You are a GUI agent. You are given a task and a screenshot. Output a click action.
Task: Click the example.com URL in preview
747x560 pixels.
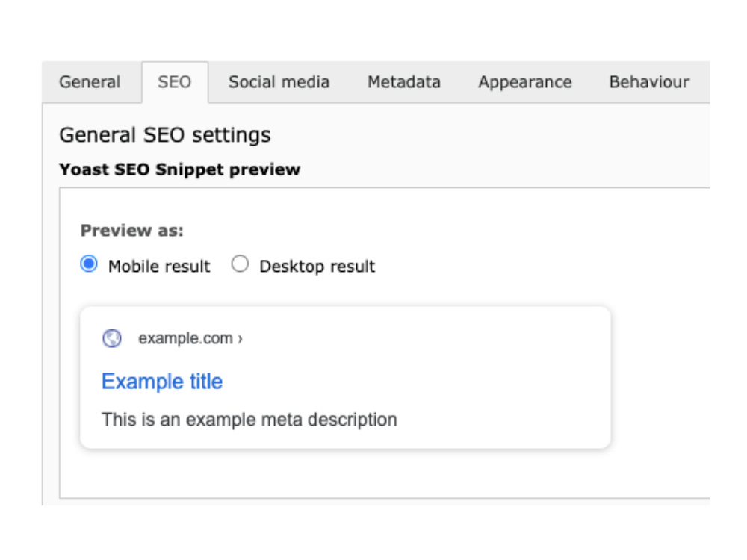(x=185, y=338)
